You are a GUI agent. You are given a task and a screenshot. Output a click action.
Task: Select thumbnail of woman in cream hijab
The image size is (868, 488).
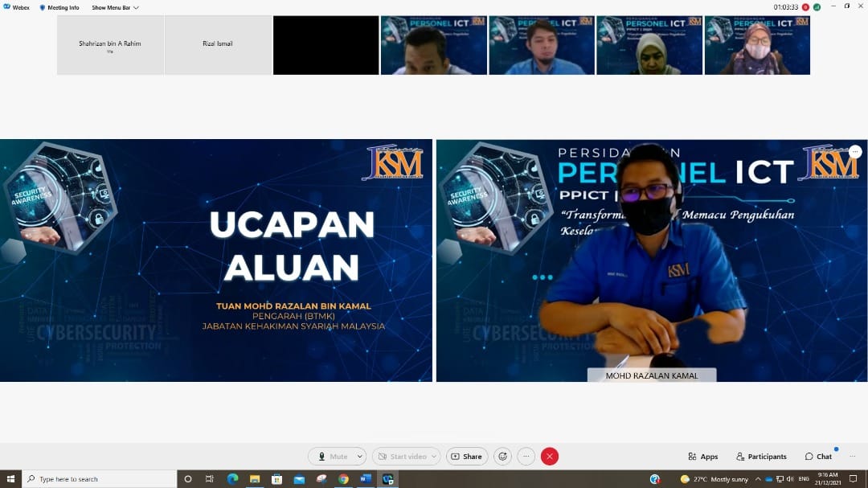coord(649,45)
